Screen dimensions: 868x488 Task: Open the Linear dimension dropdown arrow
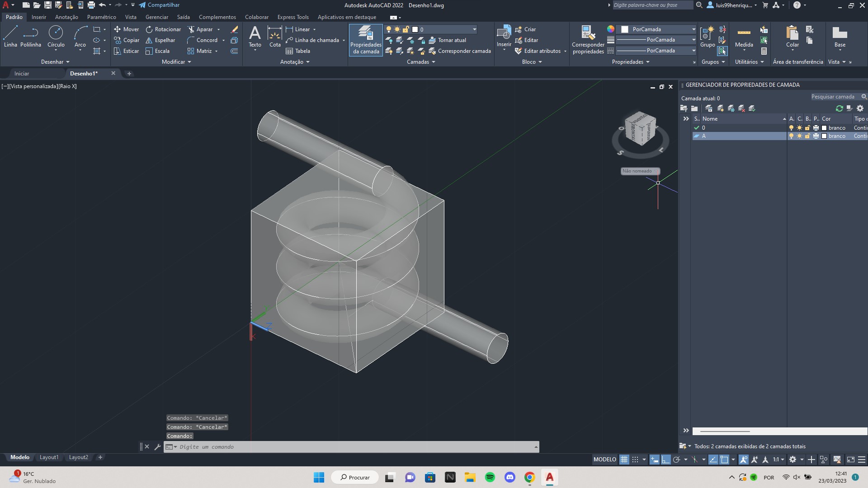(x=314, y=29)
